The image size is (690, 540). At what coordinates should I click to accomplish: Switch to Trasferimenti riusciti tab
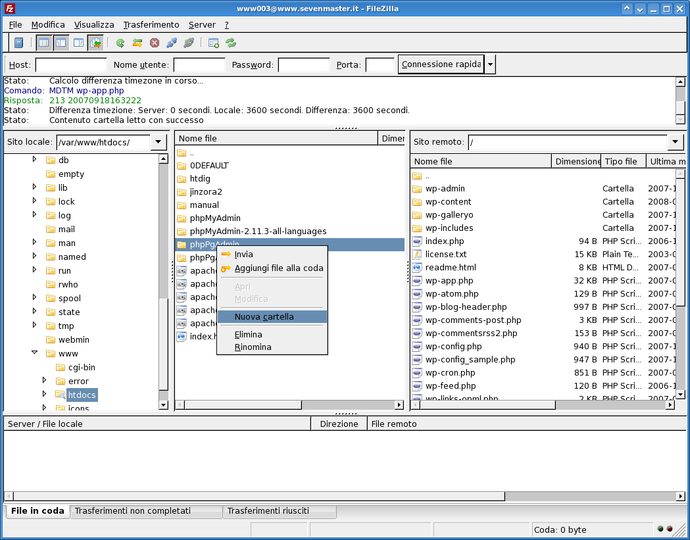coord(280,511)
